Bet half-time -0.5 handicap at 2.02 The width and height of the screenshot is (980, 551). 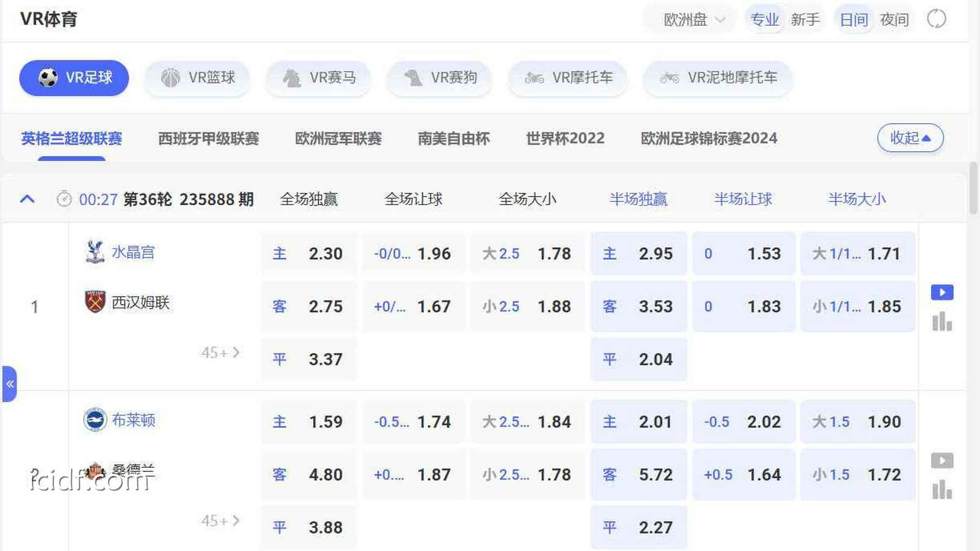[744, 422]
